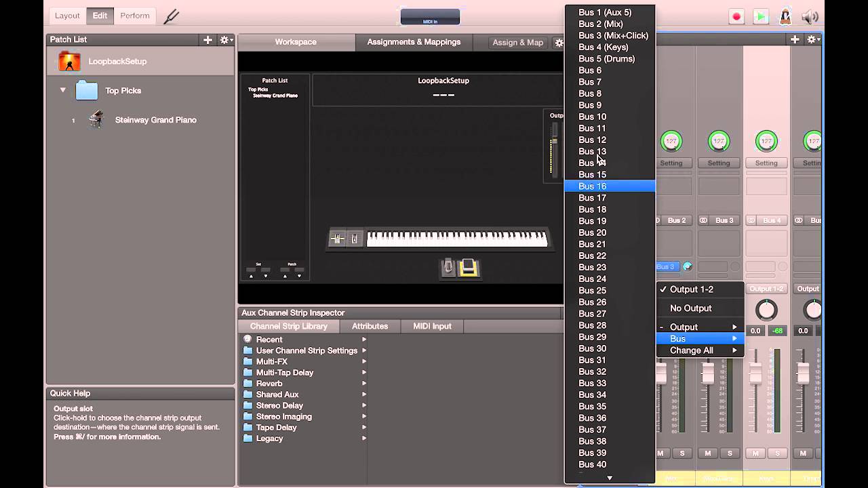
Task: Select the Steinway Grand Piano patch icon
Action: pyautogui.click(x=96, y=120)
